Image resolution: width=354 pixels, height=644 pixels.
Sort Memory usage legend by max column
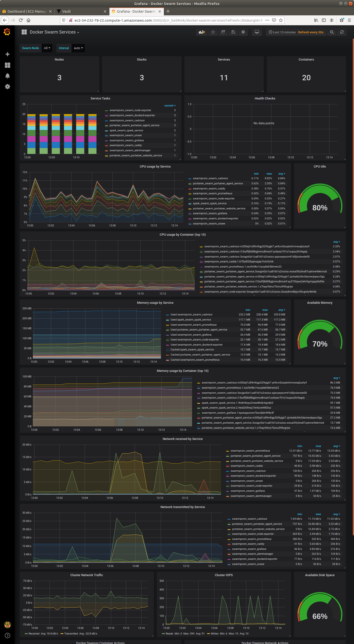(x=265, y=310)
